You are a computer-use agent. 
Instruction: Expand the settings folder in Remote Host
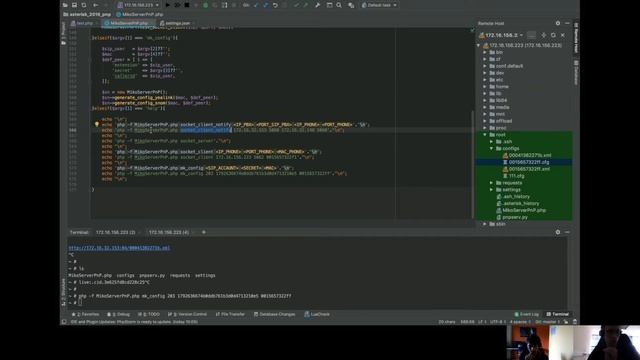(491, 189)
